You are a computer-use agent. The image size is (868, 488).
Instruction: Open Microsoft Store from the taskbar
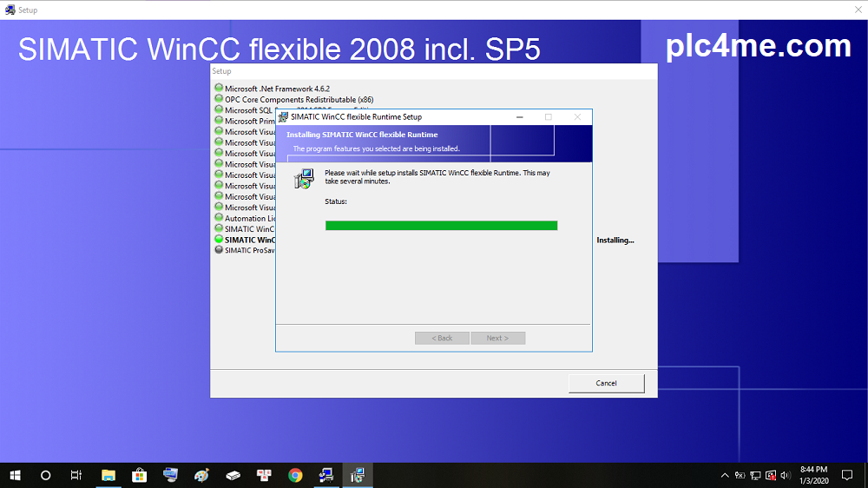pos(139,475)
